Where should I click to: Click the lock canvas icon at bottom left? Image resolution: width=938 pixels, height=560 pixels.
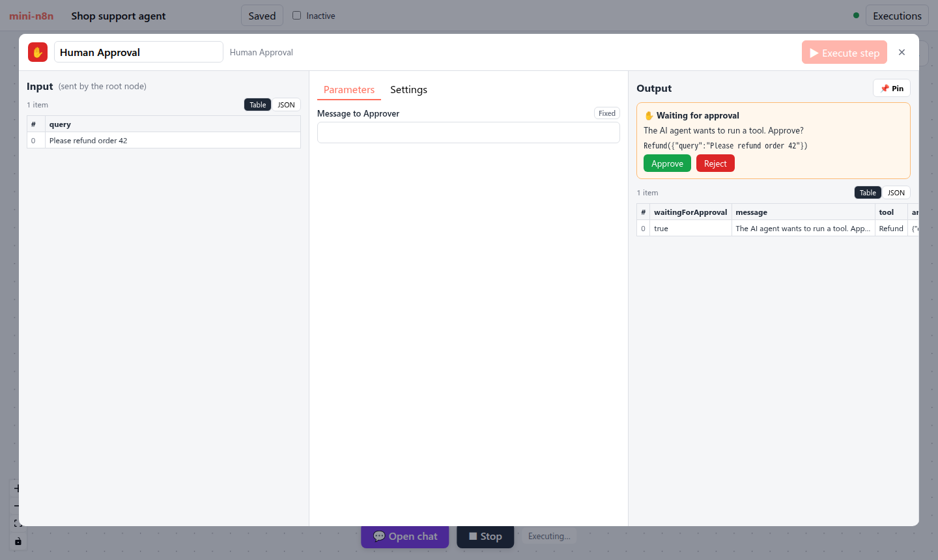[18, 541]
